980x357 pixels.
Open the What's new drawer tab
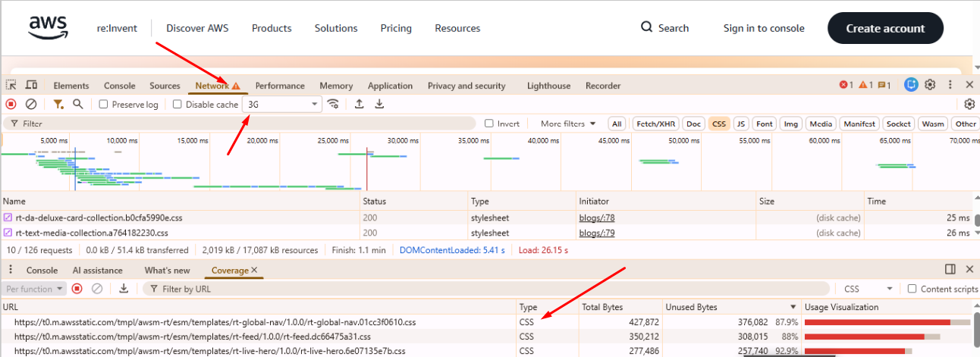coord(167,271)
